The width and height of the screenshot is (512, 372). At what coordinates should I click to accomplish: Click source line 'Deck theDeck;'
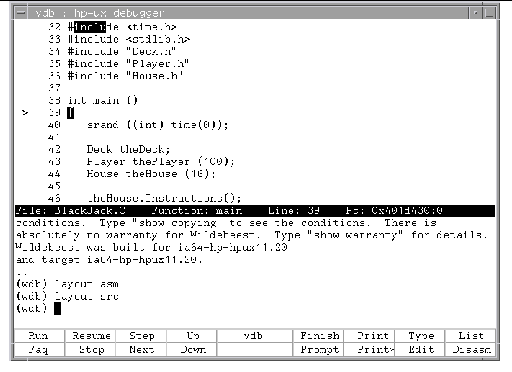(x=128, y=149)
